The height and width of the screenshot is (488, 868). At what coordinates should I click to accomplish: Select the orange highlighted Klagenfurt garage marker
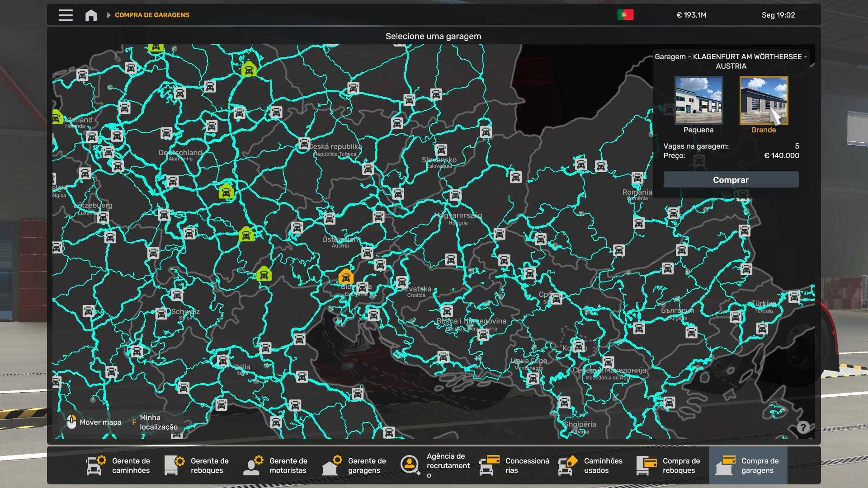346,276
